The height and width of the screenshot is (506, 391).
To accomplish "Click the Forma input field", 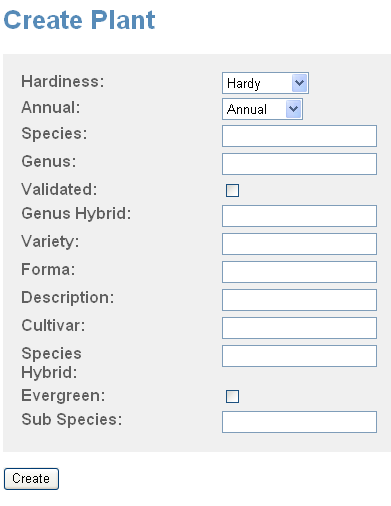I will pyautogui.click(x=299, y=272).
